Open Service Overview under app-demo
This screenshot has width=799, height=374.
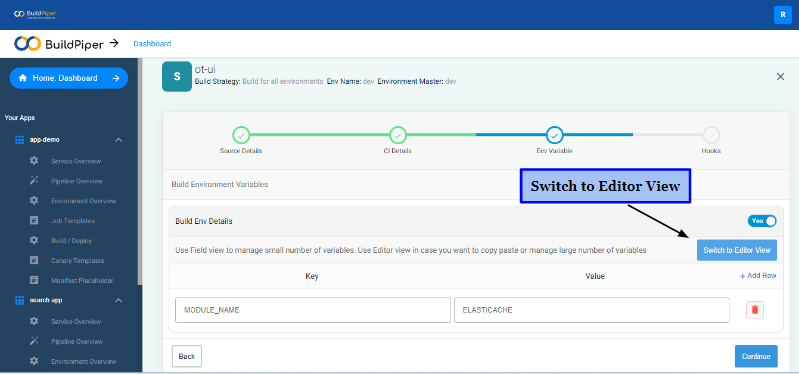coord(76,161)
